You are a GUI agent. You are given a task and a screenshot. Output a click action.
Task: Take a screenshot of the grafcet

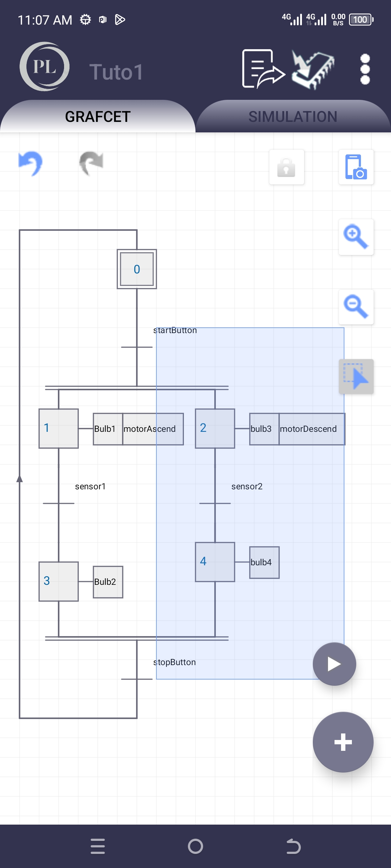click(x=356, y=167)
